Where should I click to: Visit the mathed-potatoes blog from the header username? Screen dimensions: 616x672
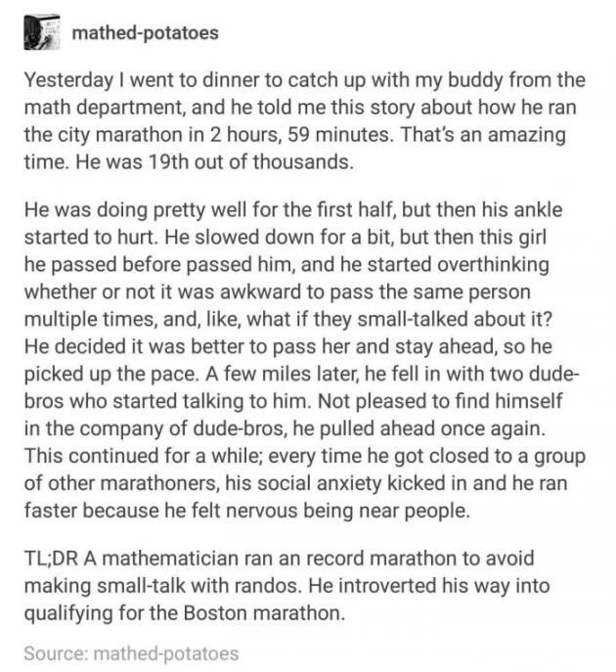146,33
